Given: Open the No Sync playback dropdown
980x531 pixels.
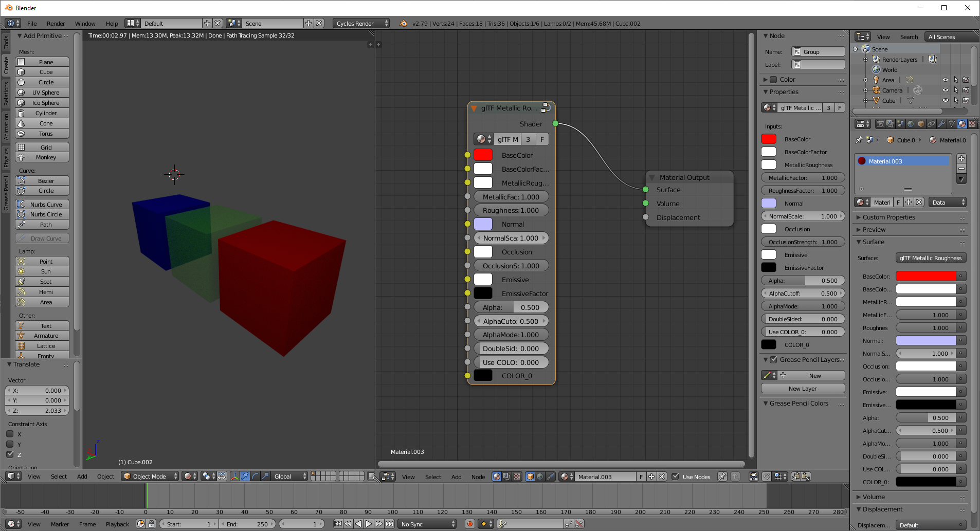Looking at the screenshot, I should point(428,524).
